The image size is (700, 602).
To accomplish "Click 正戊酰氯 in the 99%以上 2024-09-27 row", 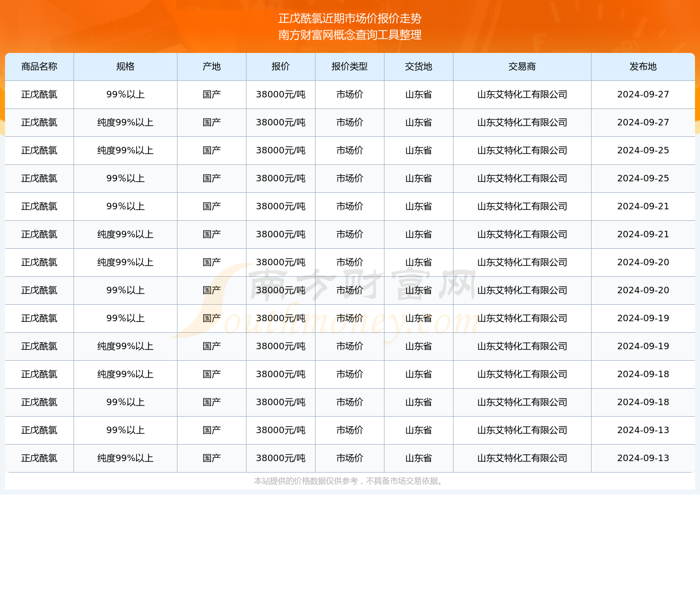I will [x=39, y=94].
